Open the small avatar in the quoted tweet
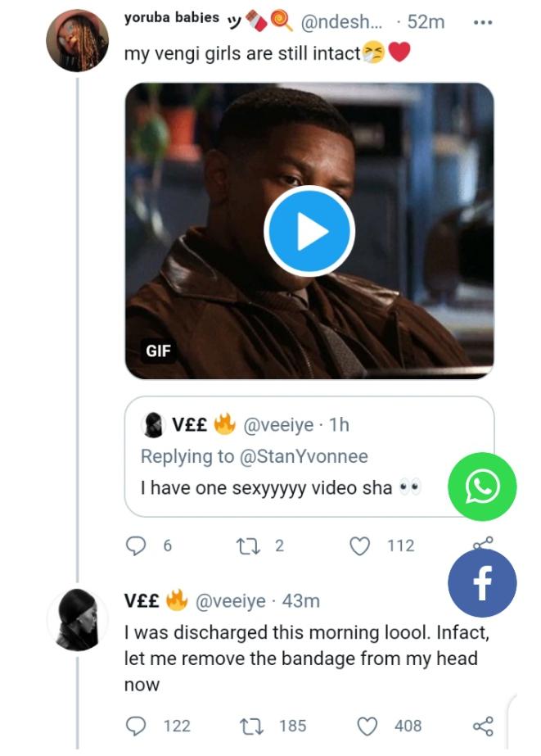This screenshot has height=756, width=541. tap(152, 424)
